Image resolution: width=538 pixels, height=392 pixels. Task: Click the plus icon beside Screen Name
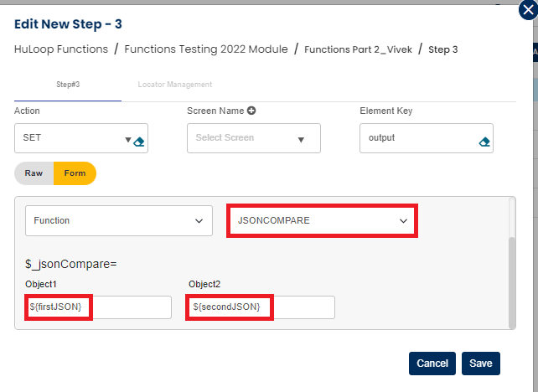(x=251, y=111)
